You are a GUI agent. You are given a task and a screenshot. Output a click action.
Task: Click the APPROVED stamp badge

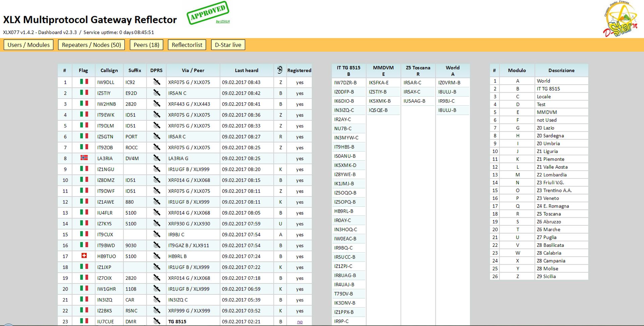pos(208,13)
